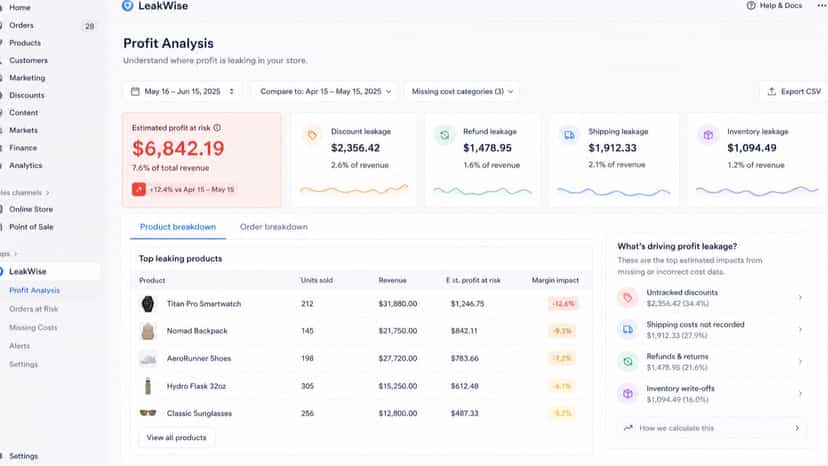The height and width of the screenshot is (466, 828).
Task: Click the Untracked discounts tag icon
Action: (x=628, y=298)
